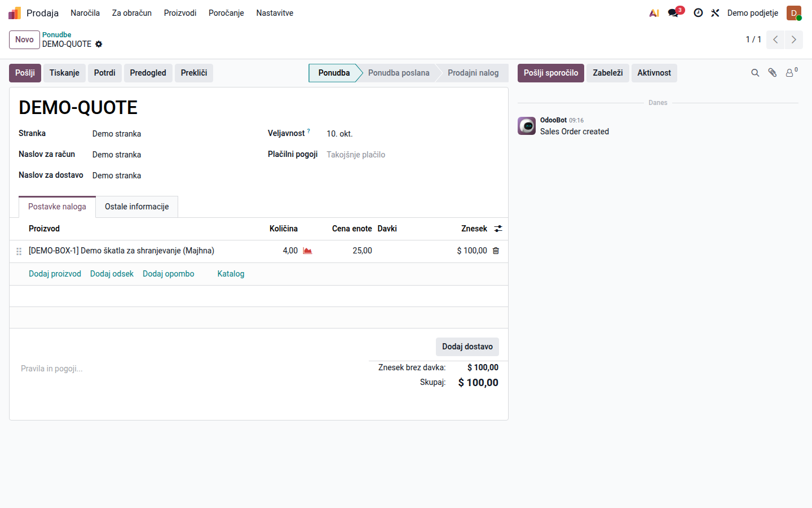The image size is (812, 508).
Task: Select the Postavke naloga tab
Action: (x=57, y=207)
